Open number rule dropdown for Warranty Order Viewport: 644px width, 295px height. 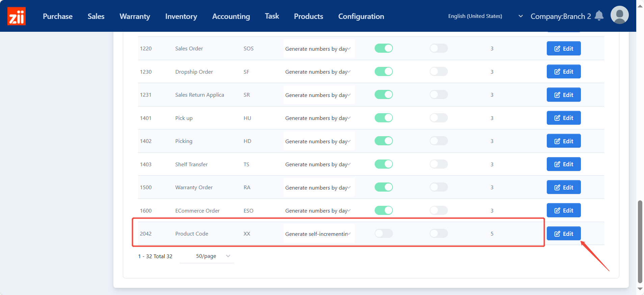point(319,188)
